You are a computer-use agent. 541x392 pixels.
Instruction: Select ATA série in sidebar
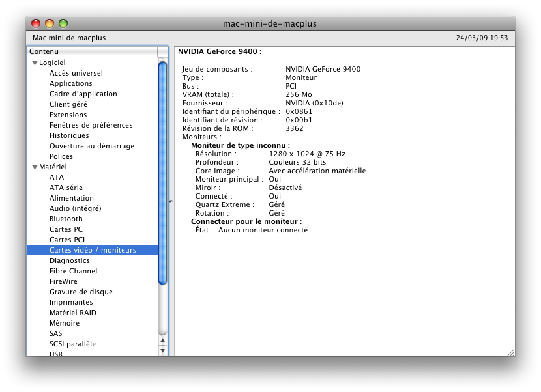(66, 188)
